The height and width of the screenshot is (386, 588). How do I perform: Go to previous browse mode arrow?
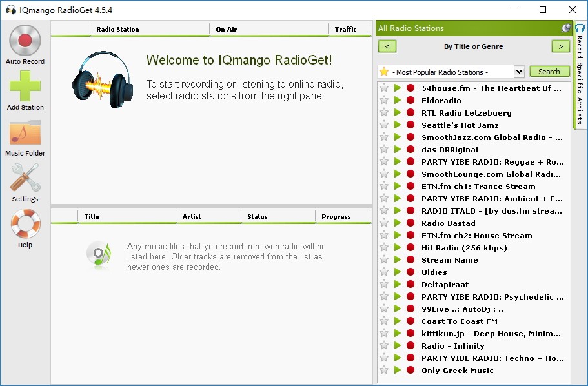(x=387, y=46)
